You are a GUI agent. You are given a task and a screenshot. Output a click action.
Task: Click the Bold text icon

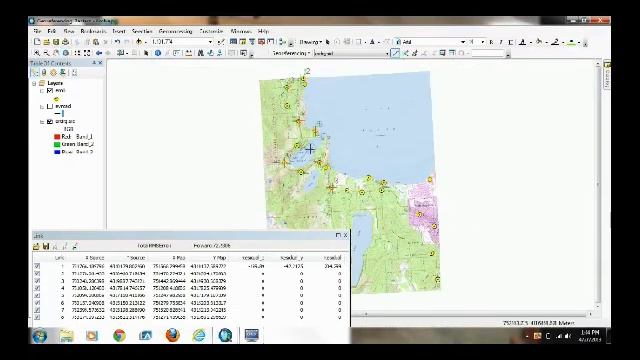click(x=491, y=42)
